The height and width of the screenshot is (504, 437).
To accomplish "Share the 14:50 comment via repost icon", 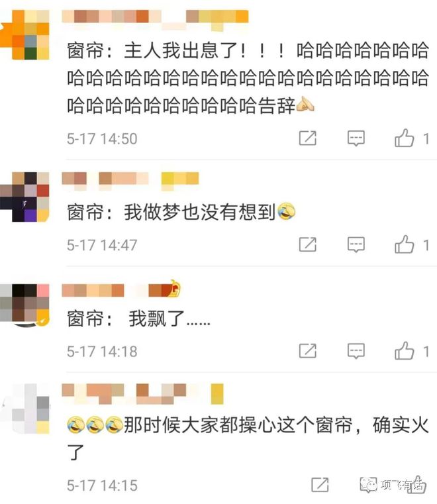I will pos(307,138).
